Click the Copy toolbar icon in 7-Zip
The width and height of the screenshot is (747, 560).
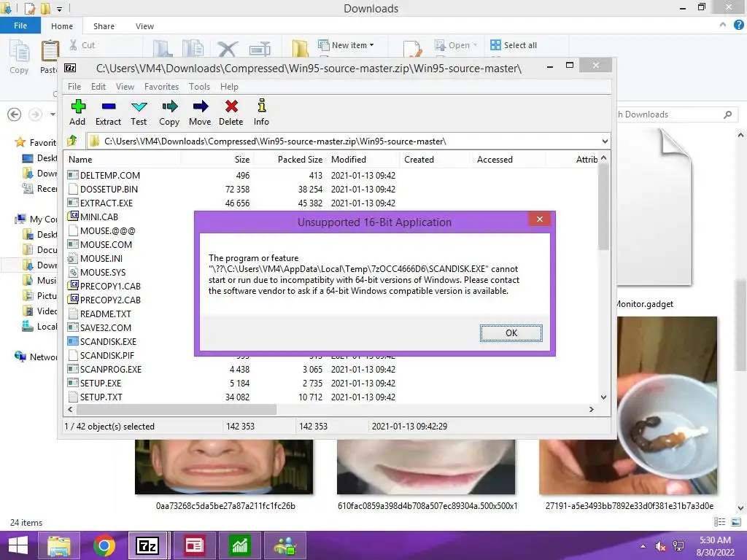click(169, 113)
